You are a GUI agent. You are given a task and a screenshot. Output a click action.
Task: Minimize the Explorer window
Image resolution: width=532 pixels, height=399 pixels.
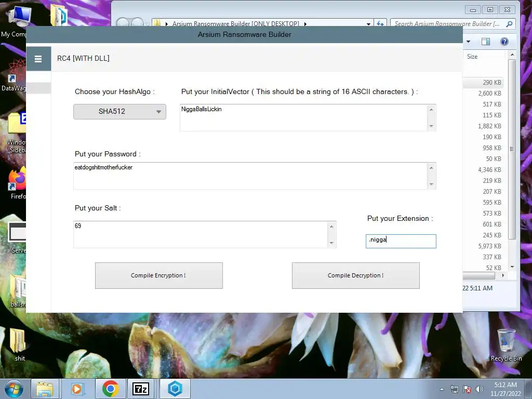point(473,10)
